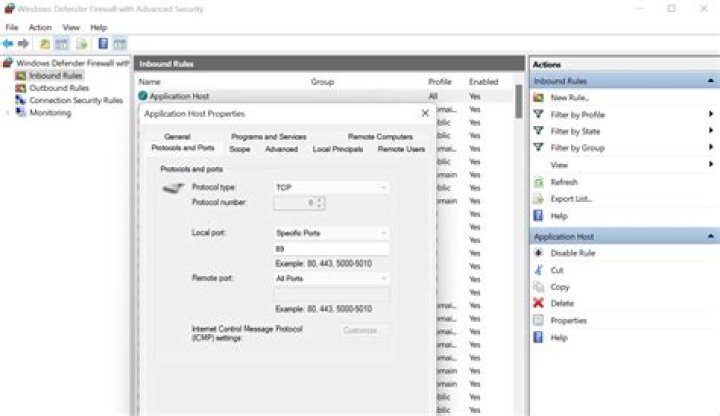
Task: Click the ICMP Customize button
Action: (361, 330)
